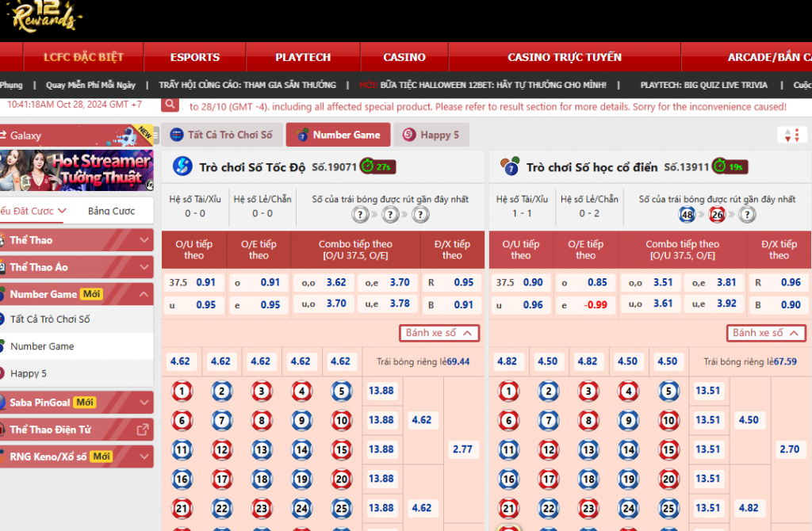Switch to the Bảng Cược tab
812x531 pixels.
pos(111,211)
